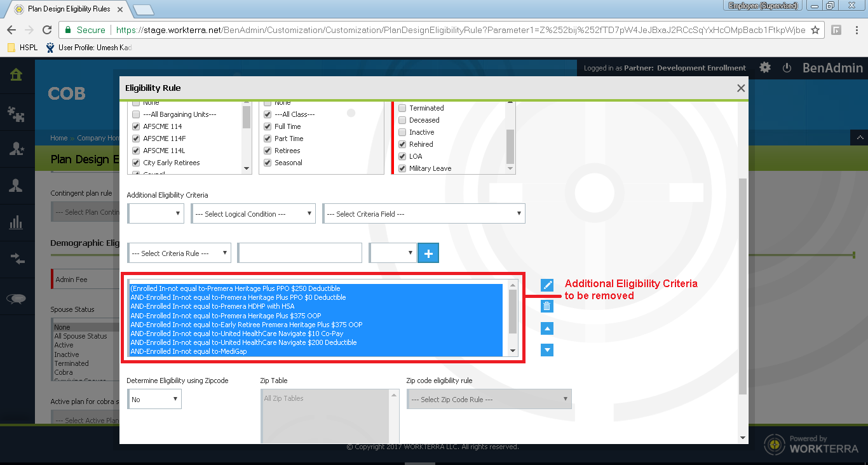868x465 pixels.
Task: Open the chat bubble sidebar icon
Action: (x=17, y=298)
